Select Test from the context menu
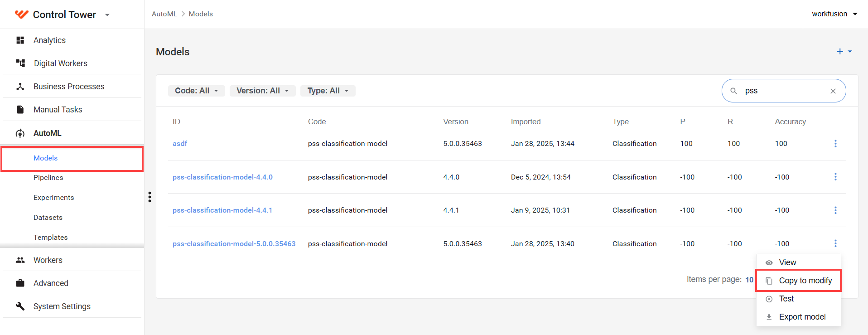The height and width of the screenshot is (335, 868). coord(799,299)
